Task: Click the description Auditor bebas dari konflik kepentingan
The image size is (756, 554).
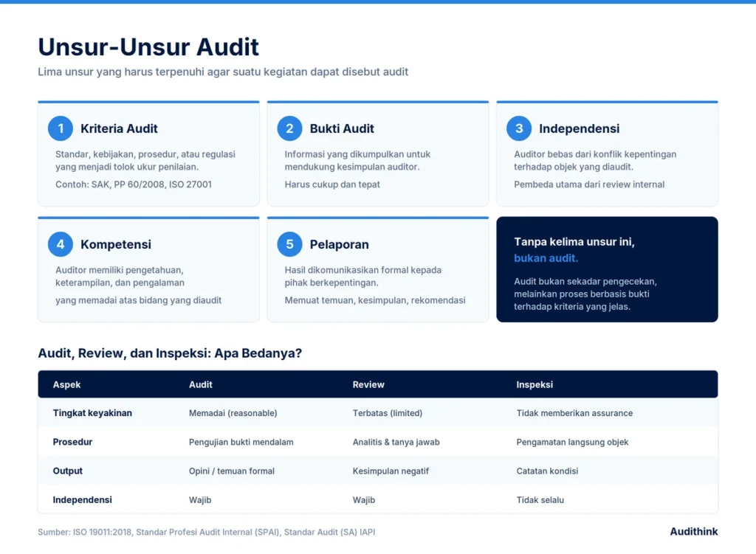Action: 595,160
